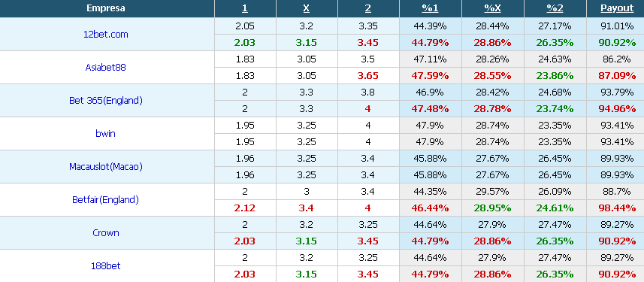The height and width of the screenshot is (282, 644).
Task: Click the Empresa column header
Action: click(105, 8)
